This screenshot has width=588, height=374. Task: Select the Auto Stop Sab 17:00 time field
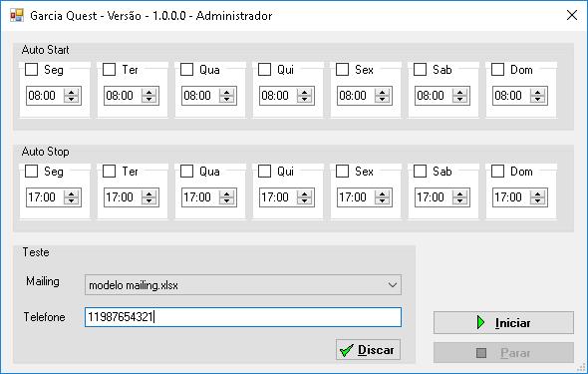[x=434, y=197]
